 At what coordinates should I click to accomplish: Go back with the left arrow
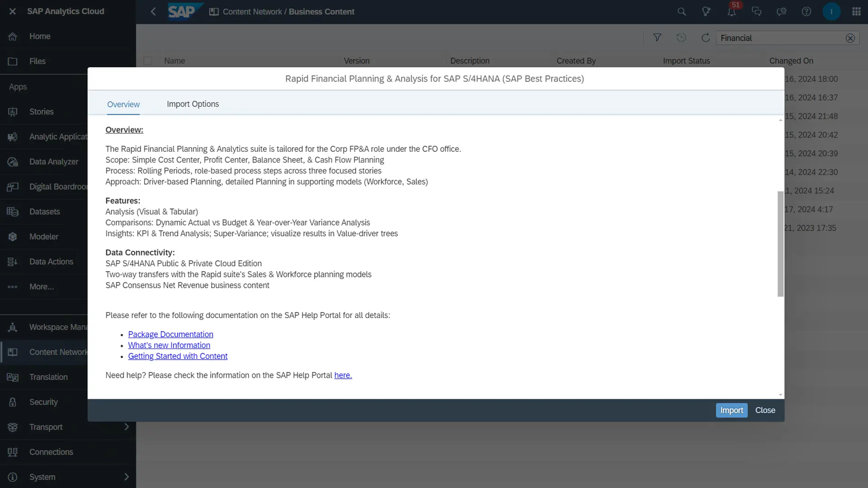pyautogui.click(x=153, y=11)
